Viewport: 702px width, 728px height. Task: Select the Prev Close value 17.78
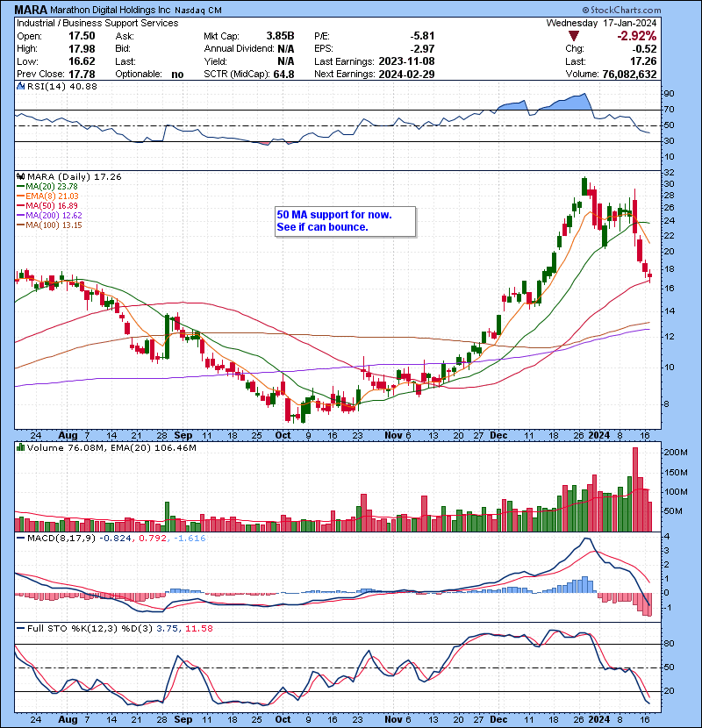point(82,74)
